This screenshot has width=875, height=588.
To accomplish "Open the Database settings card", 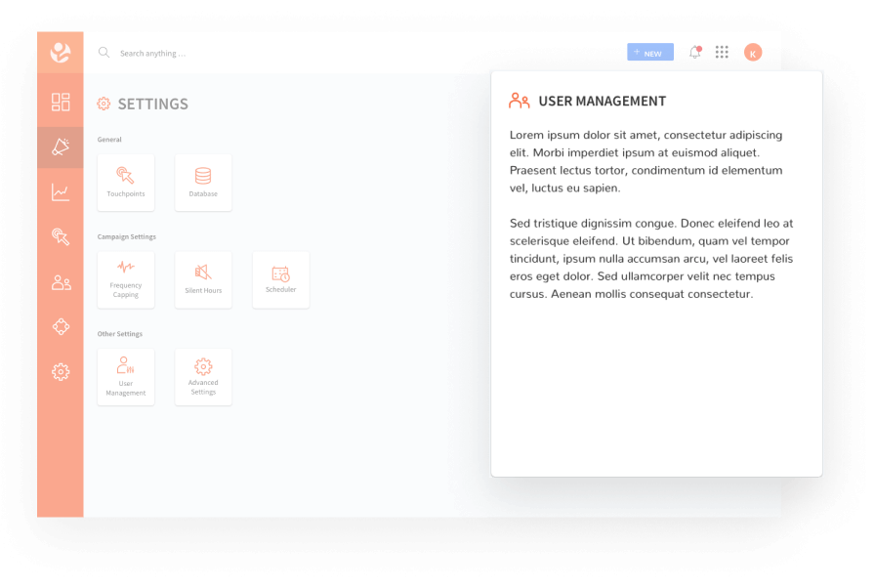I will coord(203,183).
